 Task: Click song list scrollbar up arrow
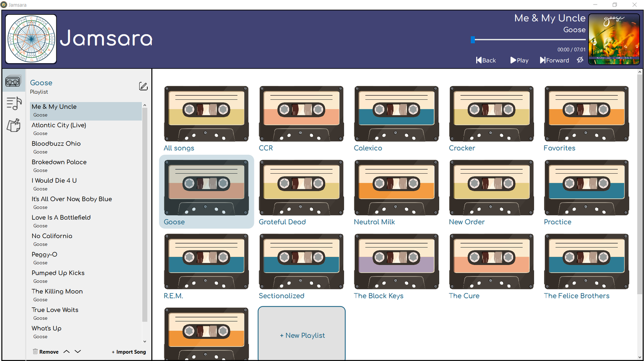145,105
